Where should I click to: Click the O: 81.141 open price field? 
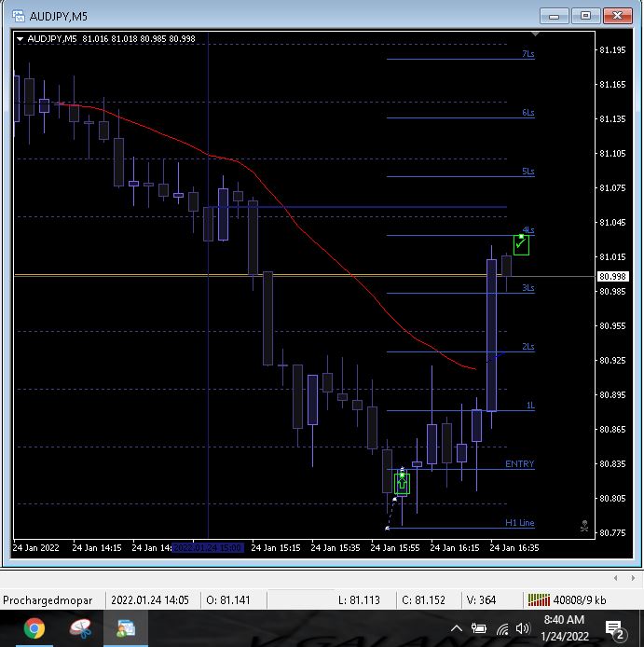[x=228, y=600]
